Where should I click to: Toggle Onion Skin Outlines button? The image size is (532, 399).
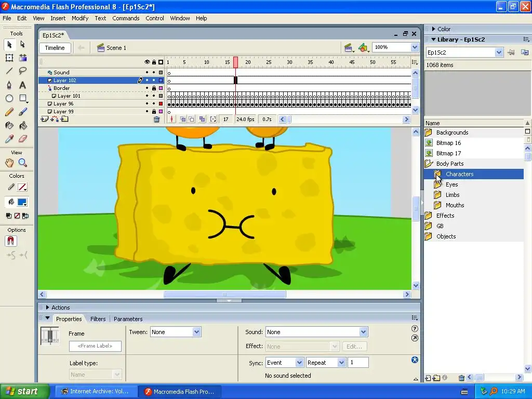(x=192, y=119)
